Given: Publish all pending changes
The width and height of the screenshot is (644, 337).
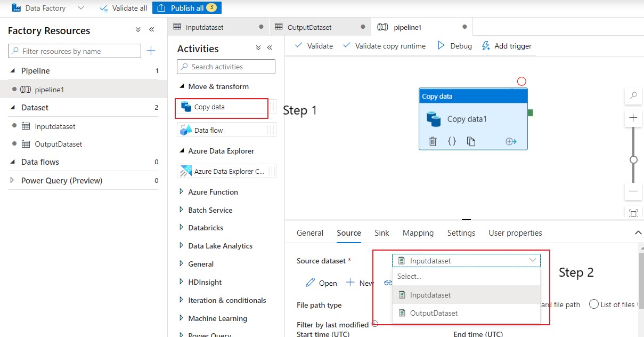Looking at the screenshot, I should (186, 8).
